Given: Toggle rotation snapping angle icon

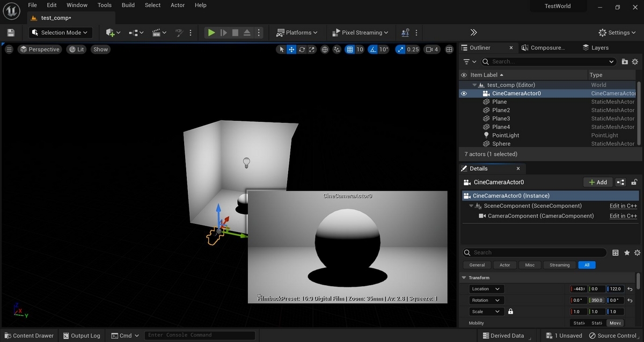Looking at the screenshot, I should pyautogui.click(x=372, y=49).
